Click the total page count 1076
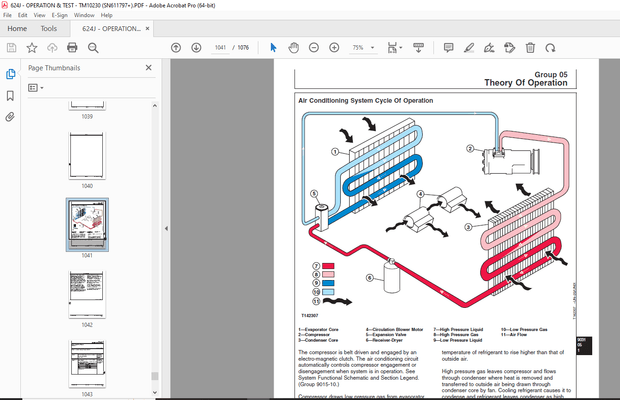 point(243,48)
